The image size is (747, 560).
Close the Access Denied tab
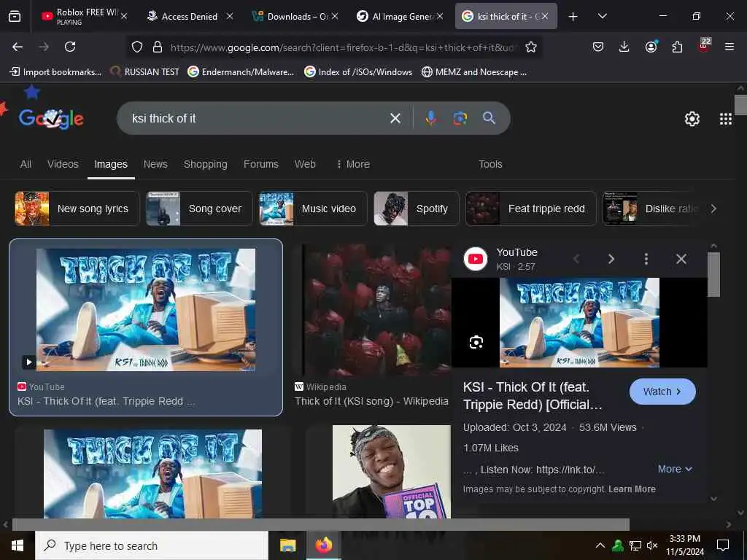click(x=230, y=16)
